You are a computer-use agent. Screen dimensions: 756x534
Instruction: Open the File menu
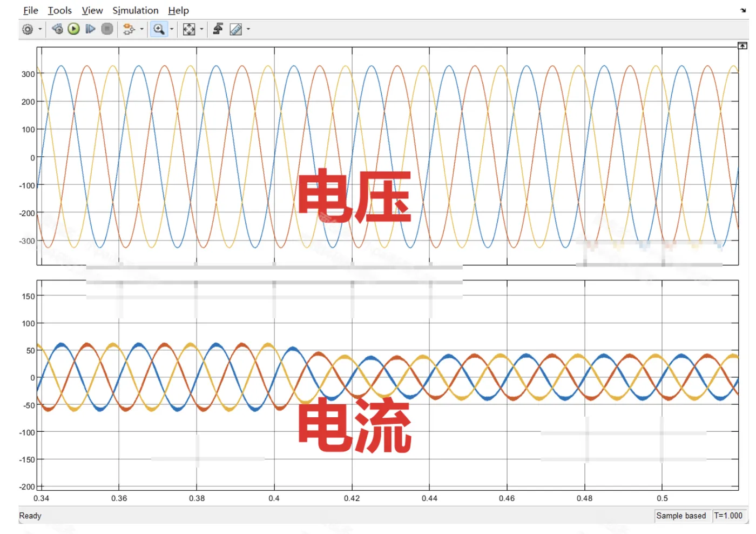click(31, 10)
